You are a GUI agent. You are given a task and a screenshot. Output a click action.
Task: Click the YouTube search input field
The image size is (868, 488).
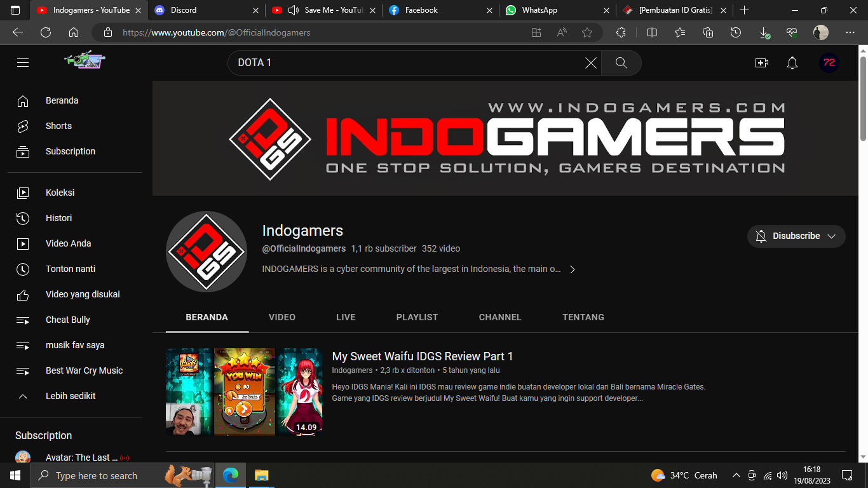click(x=407, y=63)
